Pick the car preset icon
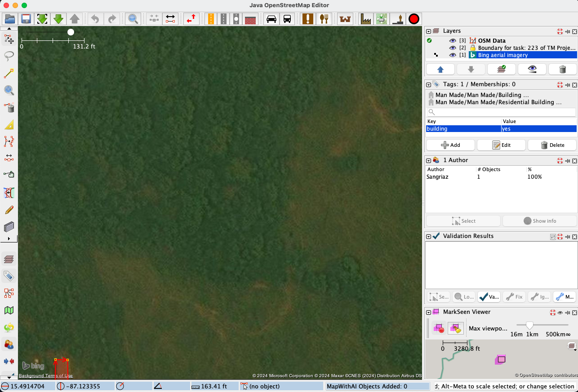The height and width of the screenshot is (392, 578). 271,19
